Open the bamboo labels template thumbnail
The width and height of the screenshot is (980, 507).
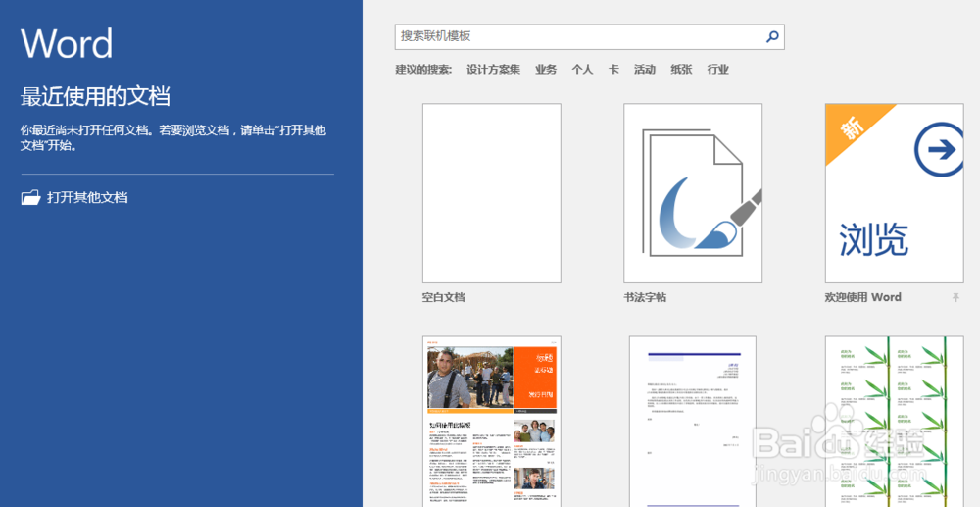pyautogui.click(x=895, y=422)
